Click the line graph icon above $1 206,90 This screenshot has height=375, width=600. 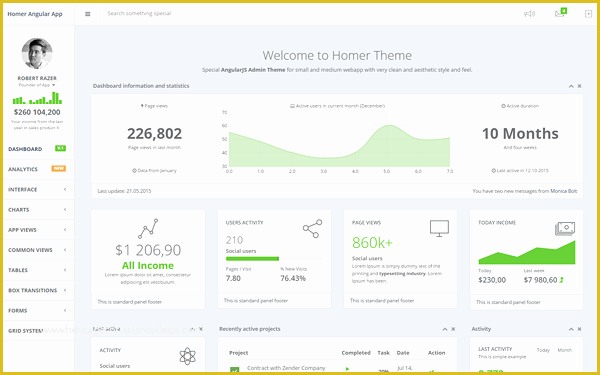[148, 229]
